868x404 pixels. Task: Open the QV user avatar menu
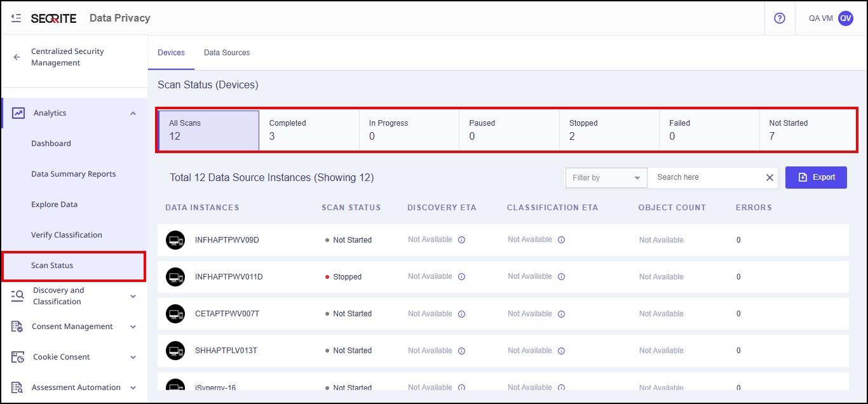point(845,18)
